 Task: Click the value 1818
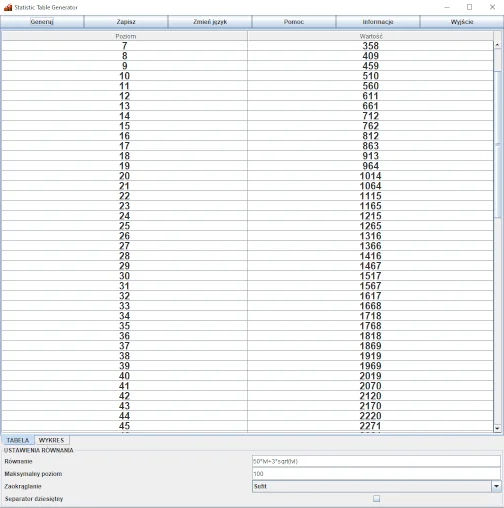tap(371, 336)
